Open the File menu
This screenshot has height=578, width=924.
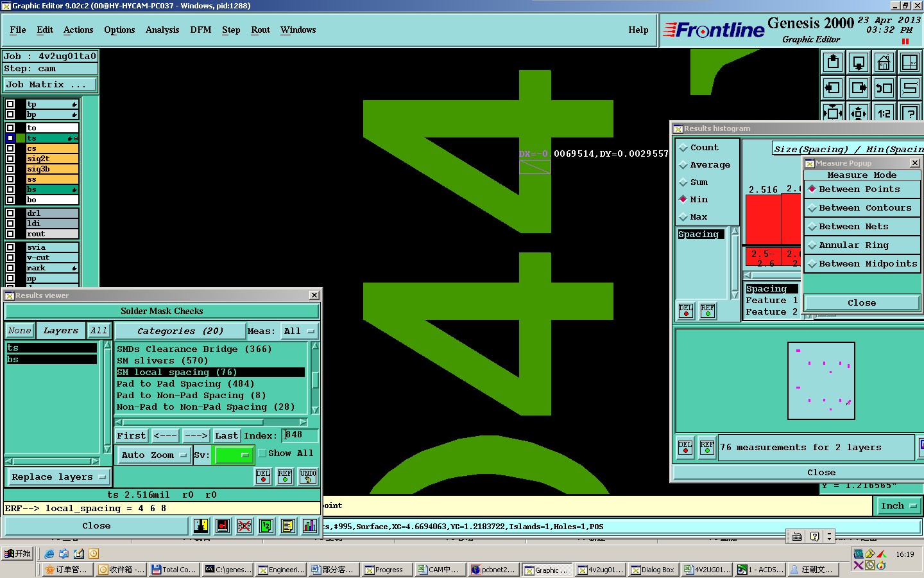click(x=18, y=30)
